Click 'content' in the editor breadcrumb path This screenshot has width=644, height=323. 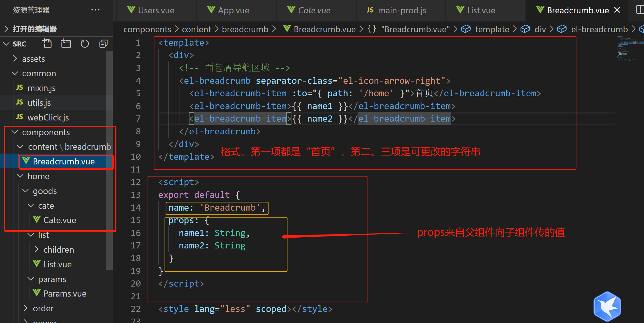pos(196,29)
